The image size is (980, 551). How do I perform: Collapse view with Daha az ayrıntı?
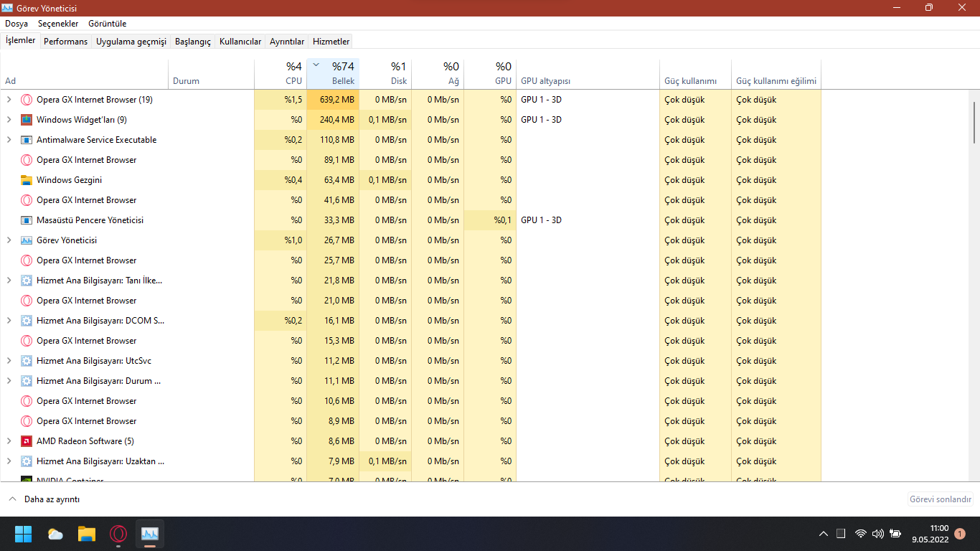pos(44,499)
